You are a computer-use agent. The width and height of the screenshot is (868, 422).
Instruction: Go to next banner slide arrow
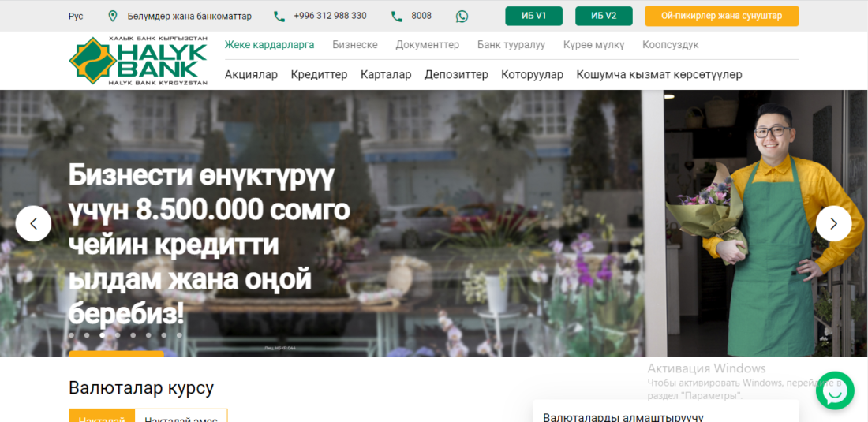[x=833, y=223]
